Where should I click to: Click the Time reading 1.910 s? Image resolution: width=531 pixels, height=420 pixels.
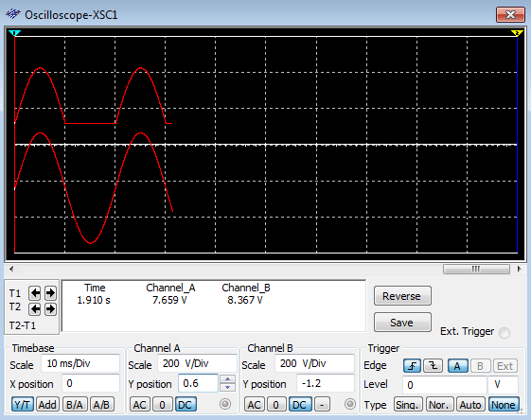[94, 300]
